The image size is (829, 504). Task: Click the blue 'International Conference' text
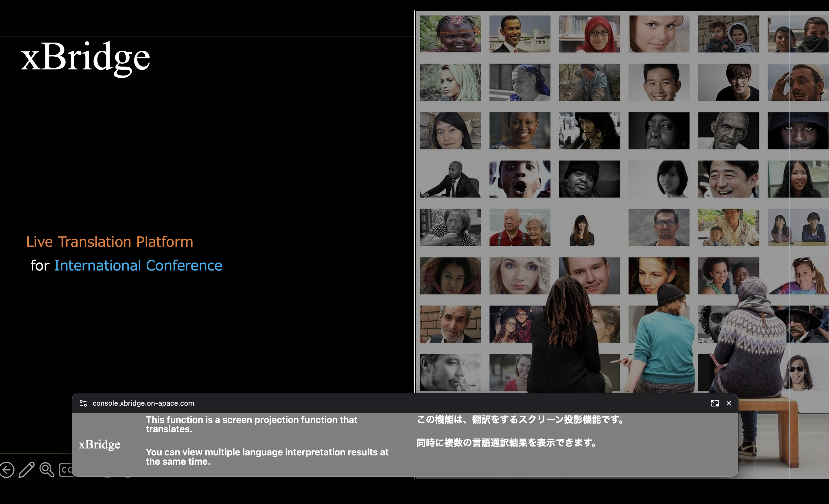coord(138,266)
